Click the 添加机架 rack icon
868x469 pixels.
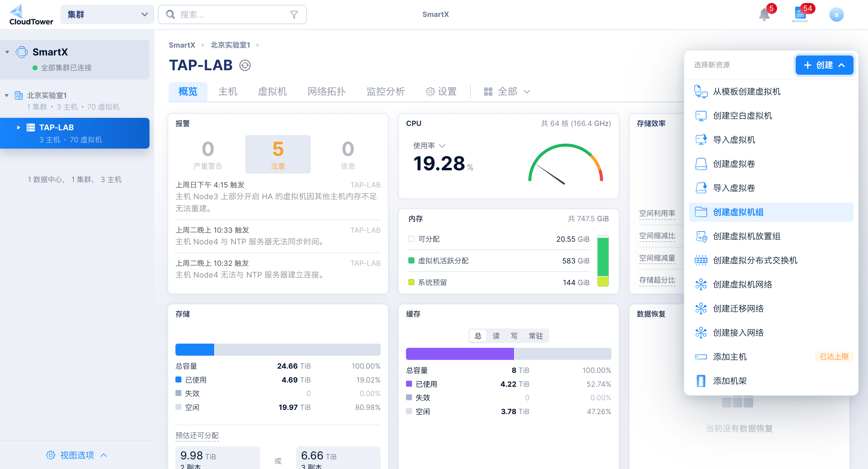click(701, 381)
